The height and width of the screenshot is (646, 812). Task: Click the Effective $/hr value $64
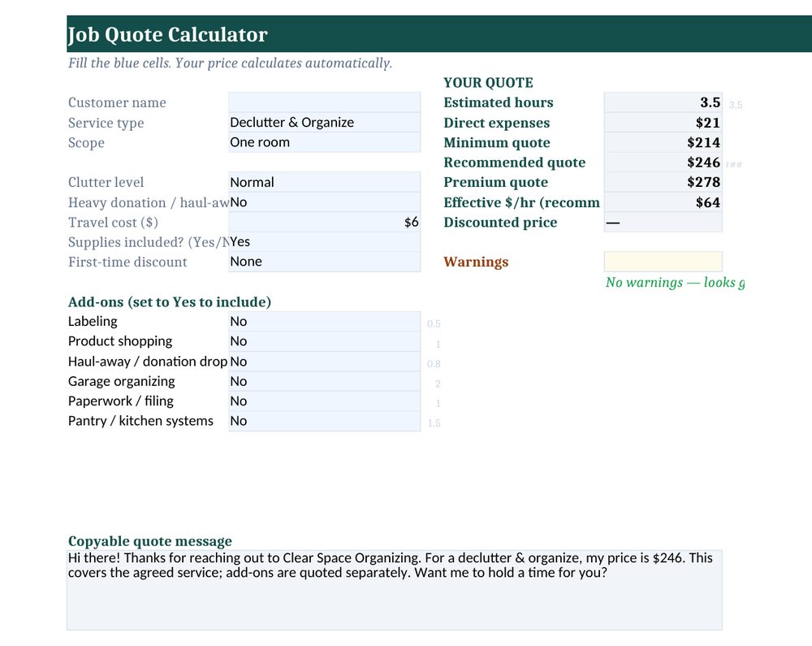click(x=663, y=202)
